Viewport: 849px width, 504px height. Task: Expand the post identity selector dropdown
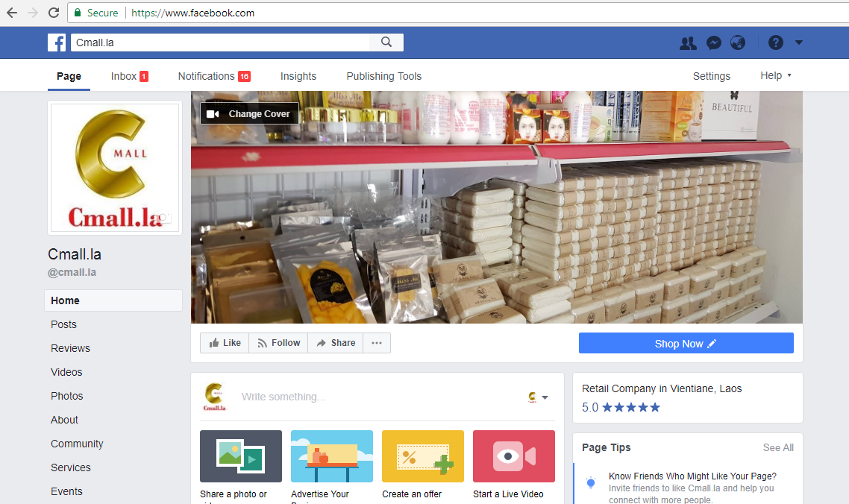coord(538,397)
